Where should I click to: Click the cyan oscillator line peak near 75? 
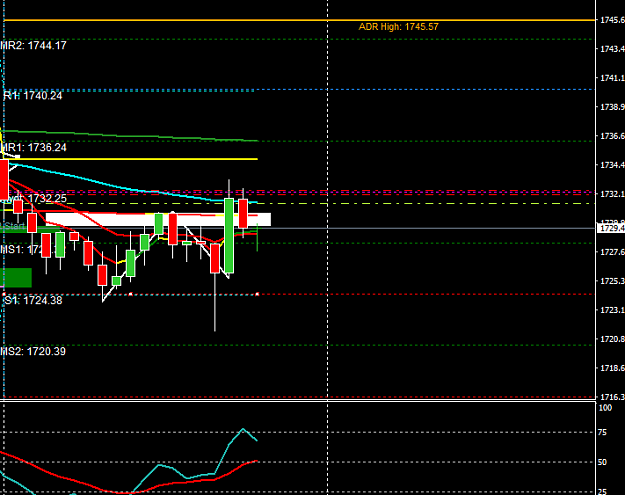pos(243,429)
